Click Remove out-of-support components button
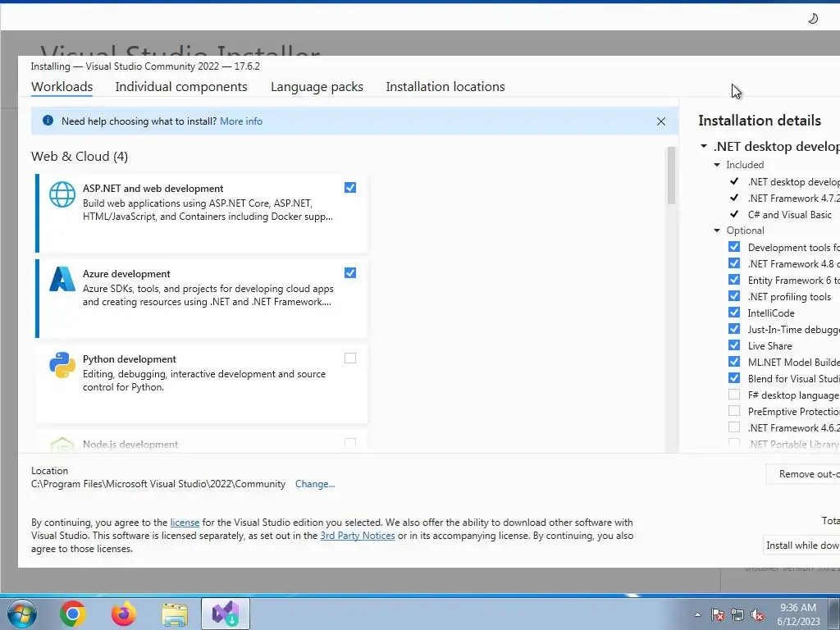Viewport: 840px width, 630px height. (803, 474)
